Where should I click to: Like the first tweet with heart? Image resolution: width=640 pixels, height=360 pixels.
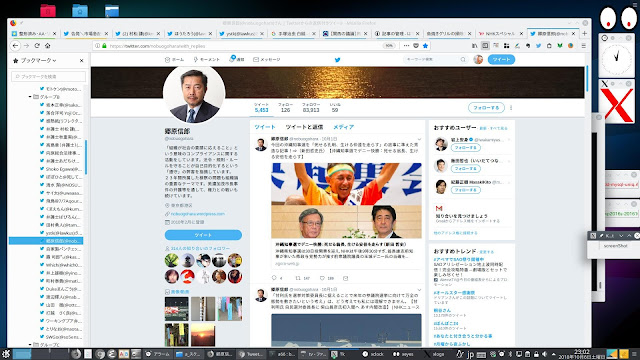[322, 278]
